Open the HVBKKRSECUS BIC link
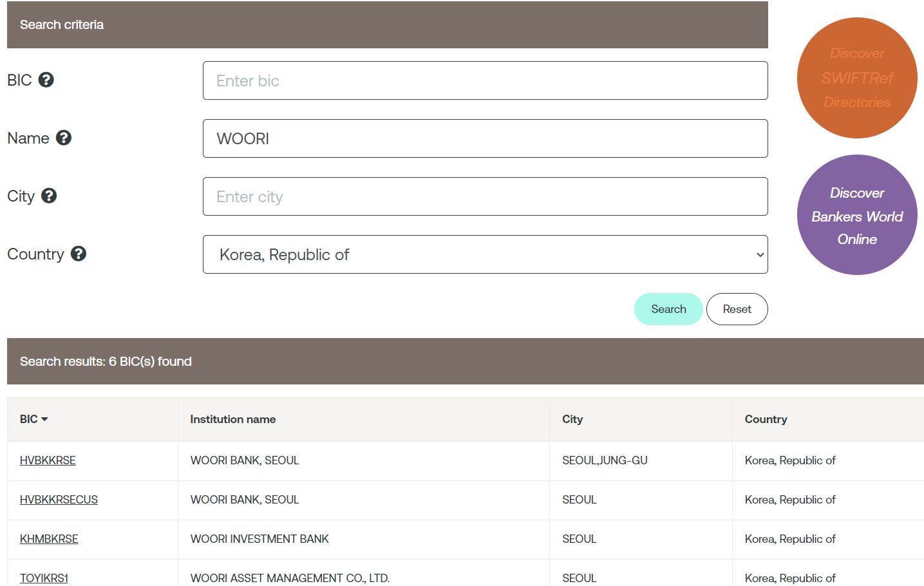The width and height of the screenshot is (924, 586). coord(59,500)
